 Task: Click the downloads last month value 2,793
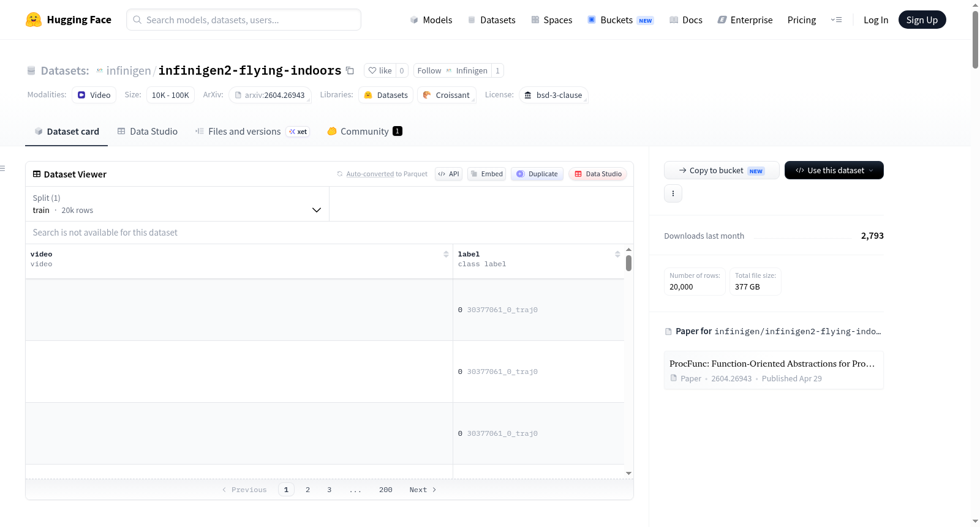pyautogui.click(x=872, y=236)
